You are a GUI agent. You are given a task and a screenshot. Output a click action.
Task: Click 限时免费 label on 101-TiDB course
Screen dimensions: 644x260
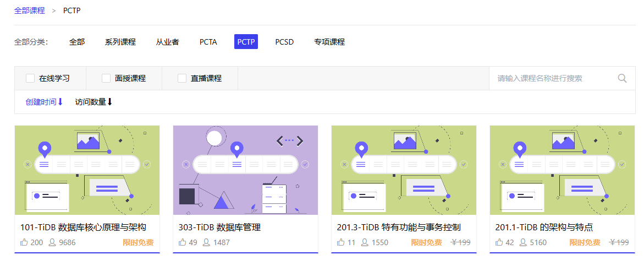point(139,243)
